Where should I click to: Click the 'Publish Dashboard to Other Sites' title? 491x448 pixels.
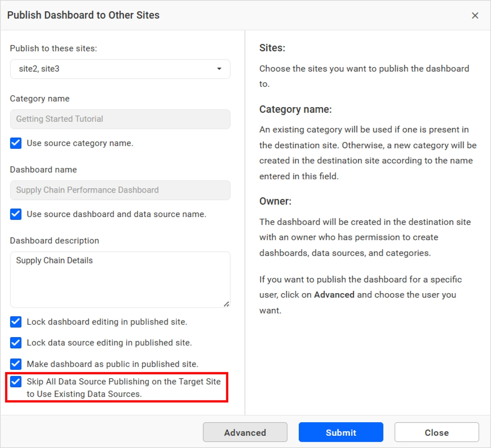[x=83, y=15]
